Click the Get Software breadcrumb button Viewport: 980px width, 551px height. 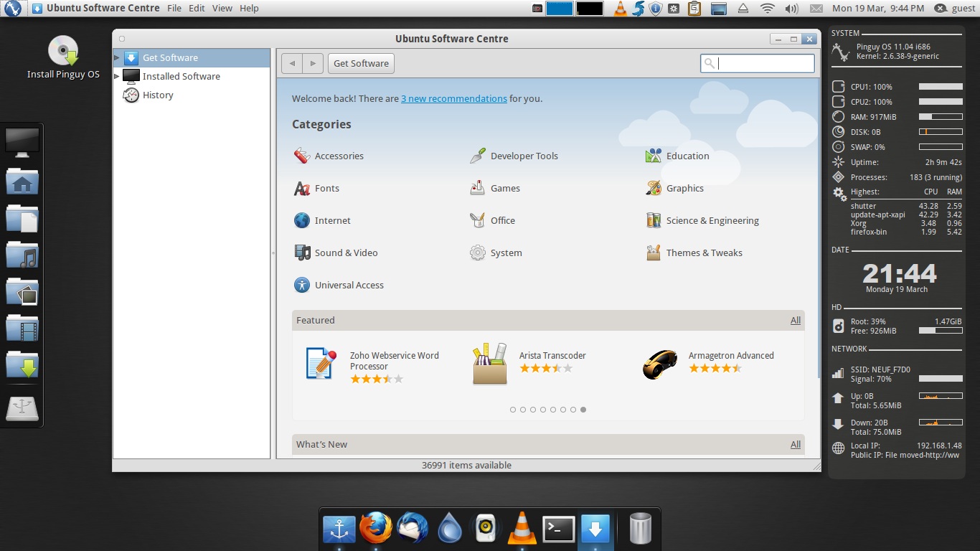361,63
